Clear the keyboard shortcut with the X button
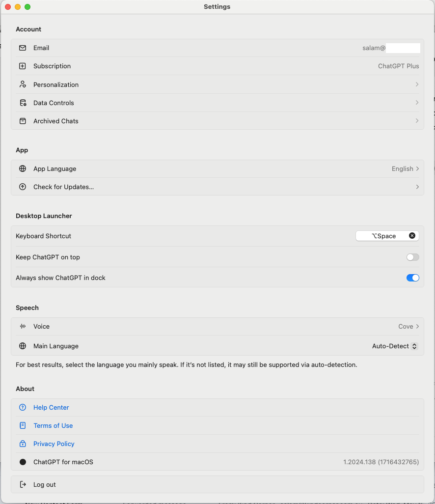Image resolution: width=435 pixels, height=504 pixels. click(412, 236)
